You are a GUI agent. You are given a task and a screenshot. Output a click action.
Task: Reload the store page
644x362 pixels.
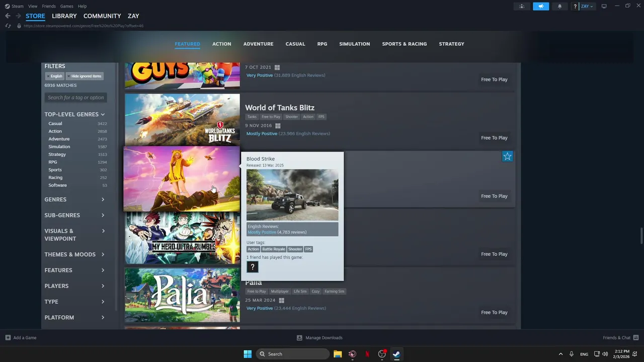(8, 26)
